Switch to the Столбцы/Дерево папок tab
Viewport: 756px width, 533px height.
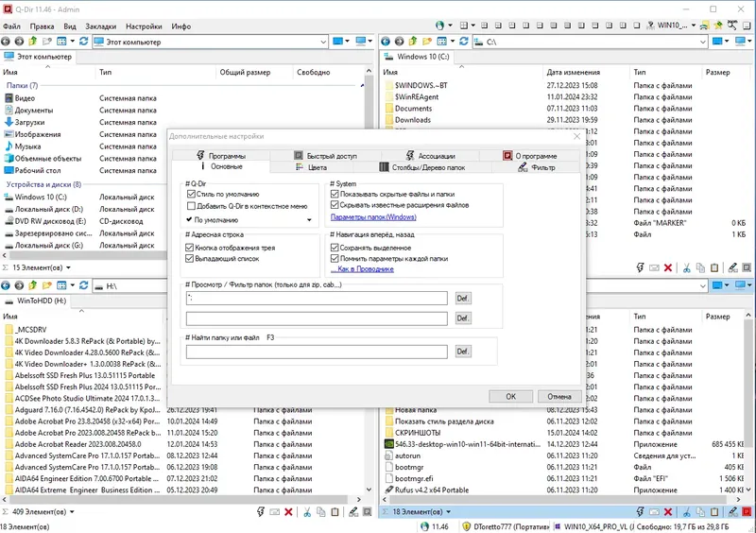click(421, 167)
